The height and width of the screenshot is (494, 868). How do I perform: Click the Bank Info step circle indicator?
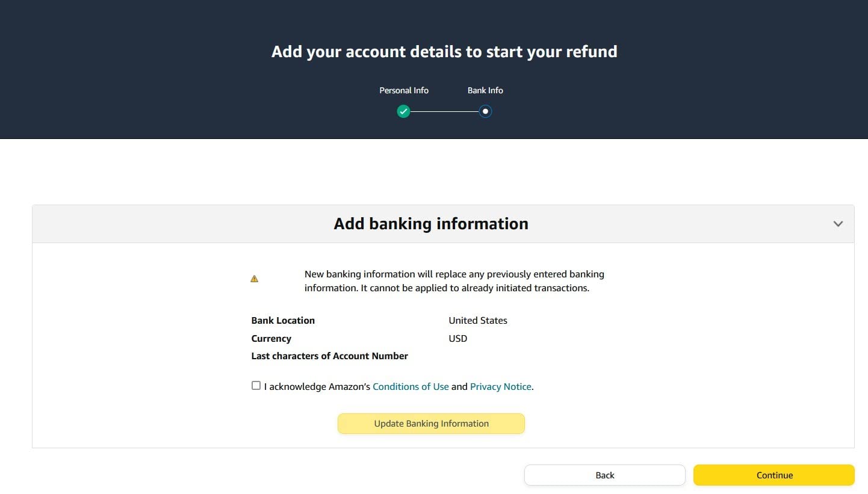485,111
